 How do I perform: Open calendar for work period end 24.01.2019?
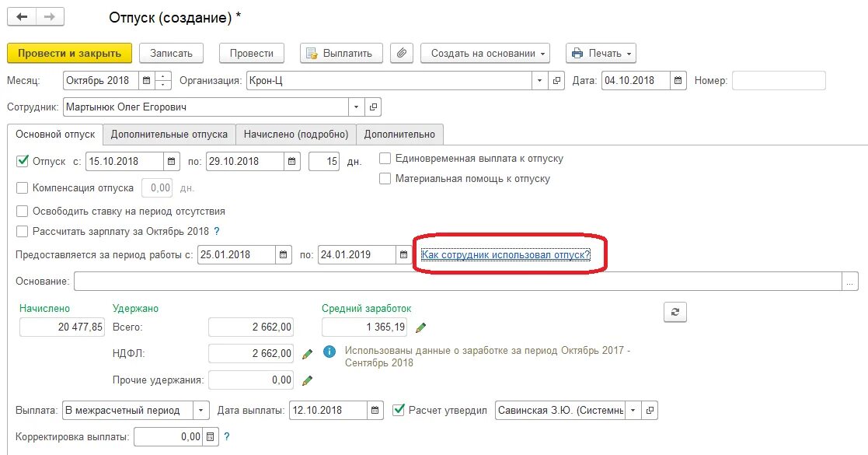[x=403, y=254]
